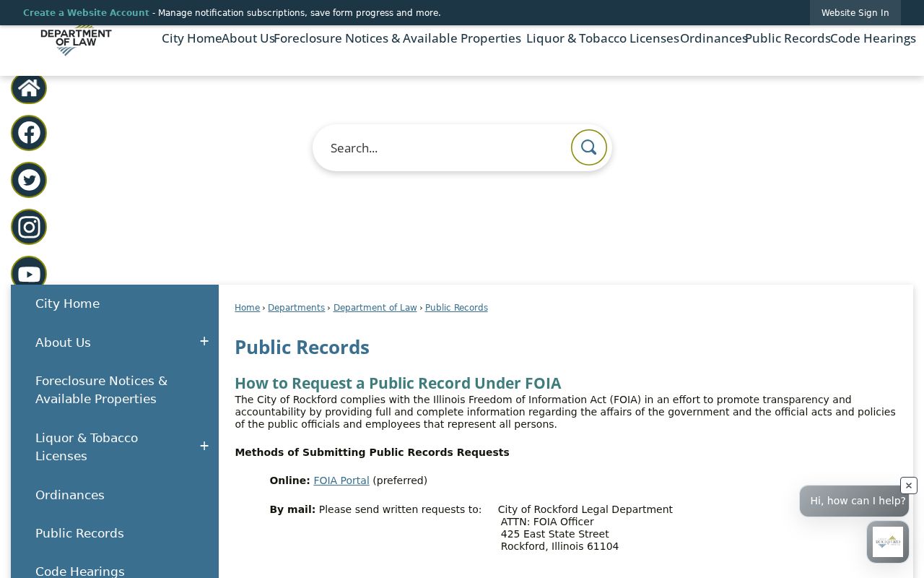Image resolution: width=924 pixels, height=578 pixels.
Task: Click the Department of Law logo
Action: pyautogui.click(x=76, y=41)
